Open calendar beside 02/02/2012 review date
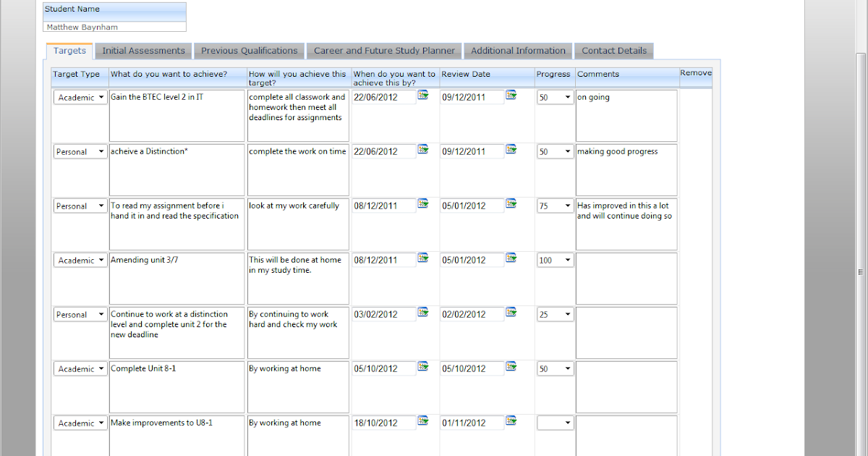 [511, 312]
